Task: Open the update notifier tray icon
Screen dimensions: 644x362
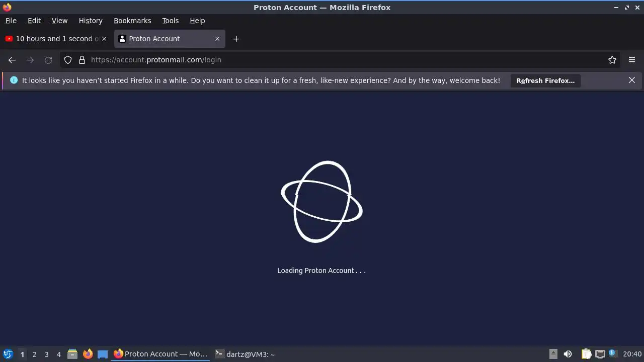Action: (612, 353)
